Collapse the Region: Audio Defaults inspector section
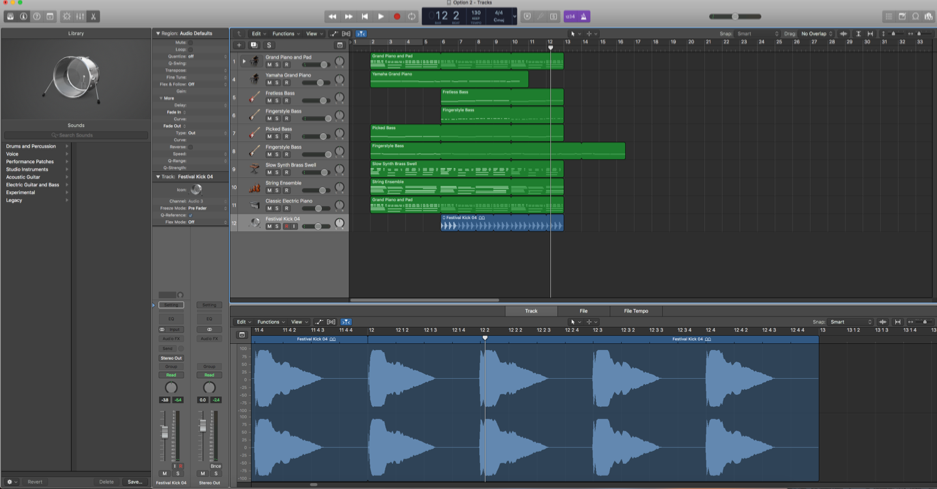Viewport: 937px width, 489px height. 157,33
